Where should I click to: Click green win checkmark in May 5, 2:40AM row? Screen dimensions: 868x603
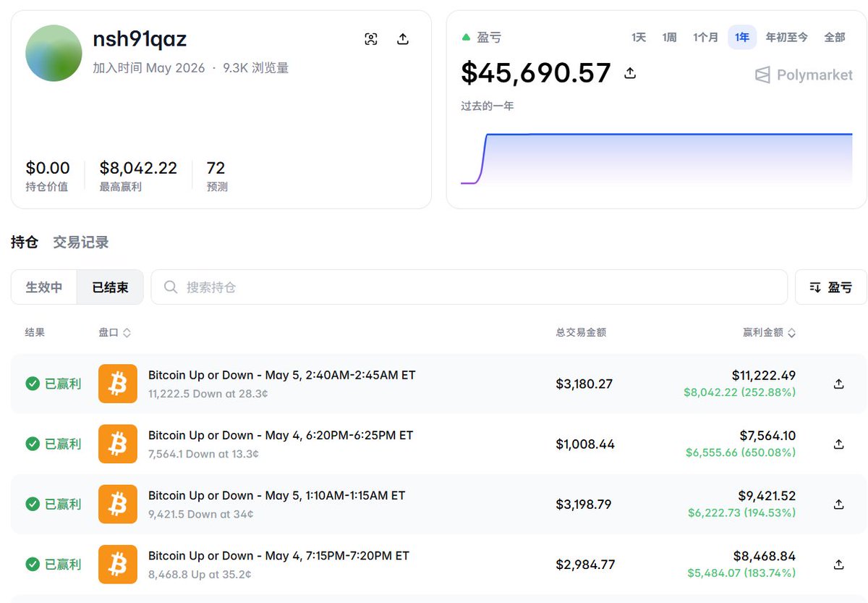click(x=33, y=384)
